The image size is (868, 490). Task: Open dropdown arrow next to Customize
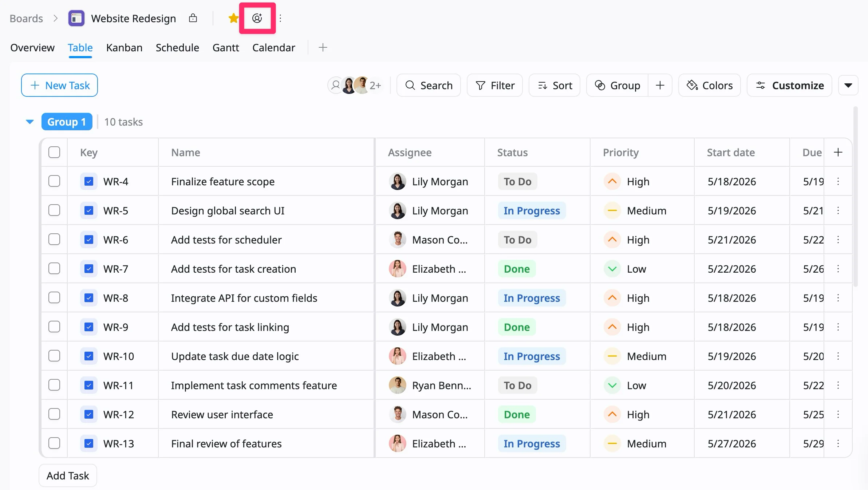pyautogui.click(x=848, y=86)
